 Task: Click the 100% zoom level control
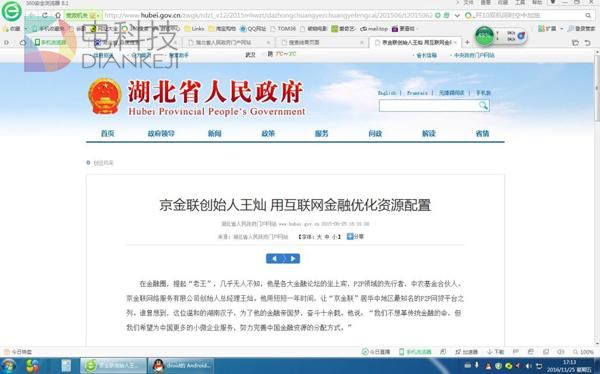[584, 352]
